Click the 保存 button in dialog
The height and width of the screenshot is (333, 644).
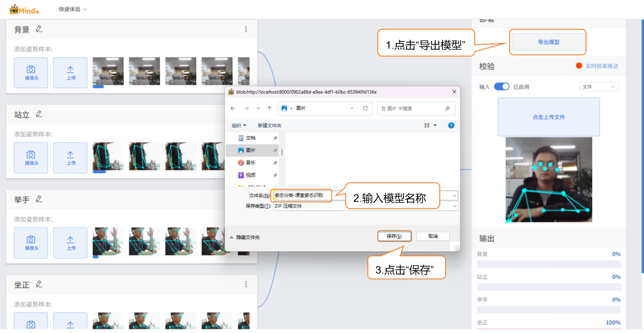pyautogui.click(x=394, y=236)
